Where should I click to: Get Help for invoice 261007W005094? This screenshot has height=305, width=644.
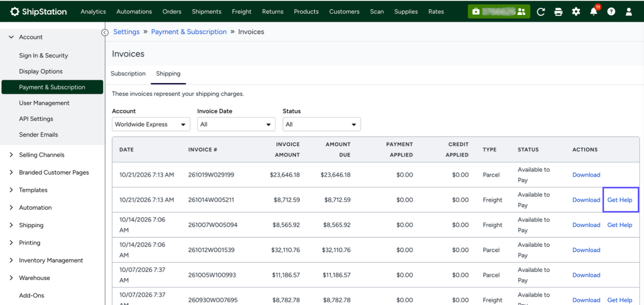click(620, 225)
